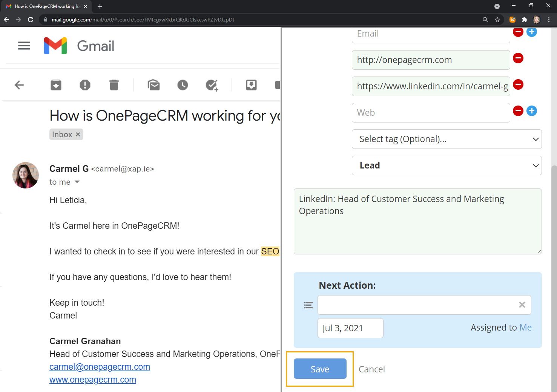This screenshot has width=557, height=392.
Task: Remove LinkedIn URL web entry
Action: click(x=518, y=84)
